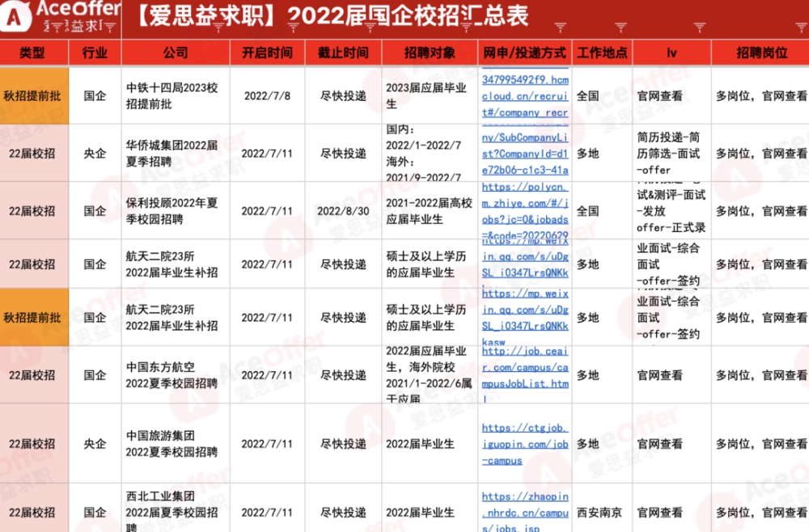Open the ctgjob.iguopin.com link for 中国旅游集团
The width and height of the screenshot is (809, 532).
pos(525,444)
